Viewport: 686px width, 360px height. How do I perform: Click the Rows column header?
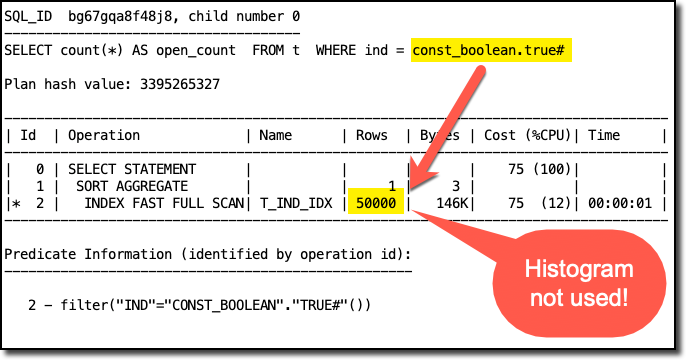pyautogui.click(x=371, y=135)
